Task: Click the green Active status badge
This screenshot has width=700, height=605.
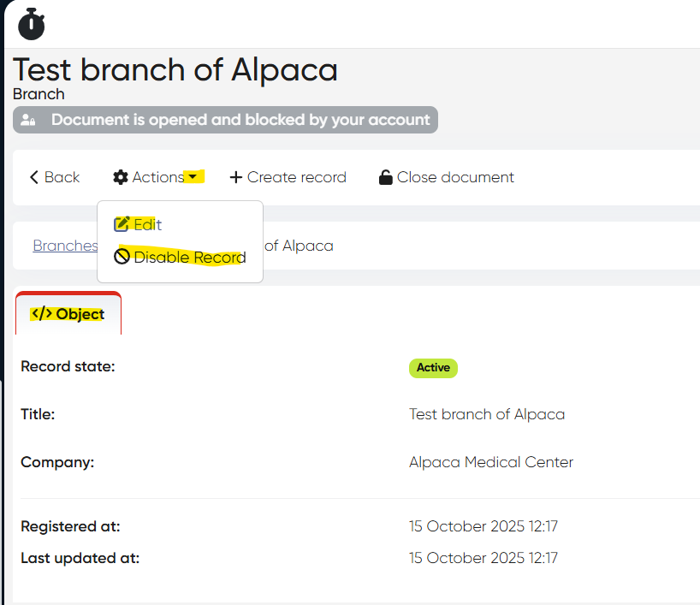Action: pyautogui.click(x=433, y=367)
